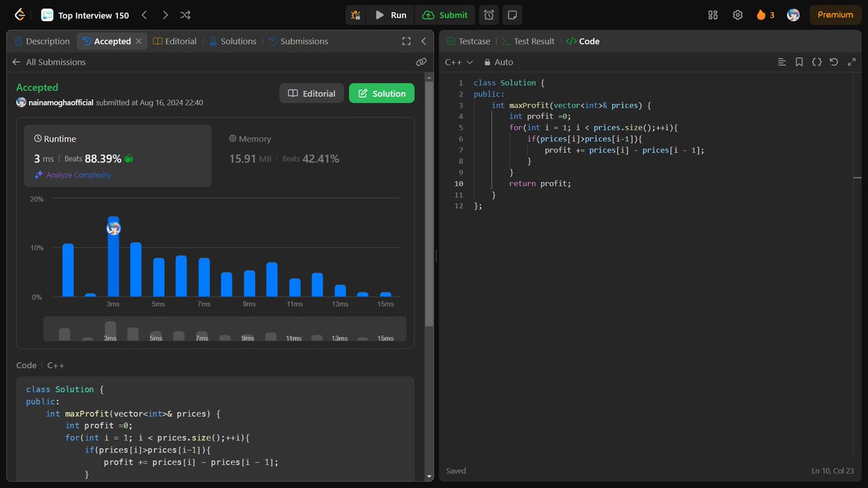Image resolution: width=868 pixels, height=488 pixels.
Task: Switch to the Submissions tab
Action: tap(298, 41)
